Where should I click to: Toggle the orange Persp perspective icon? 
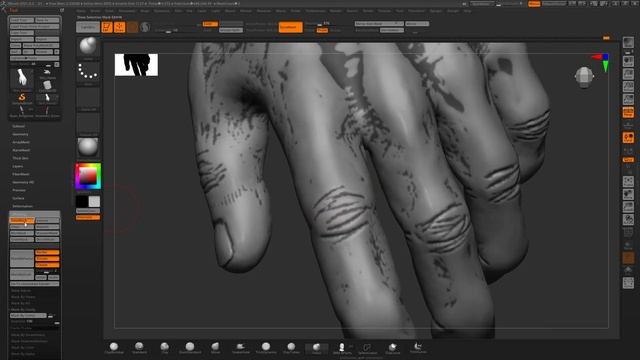(x=628, y=112)
